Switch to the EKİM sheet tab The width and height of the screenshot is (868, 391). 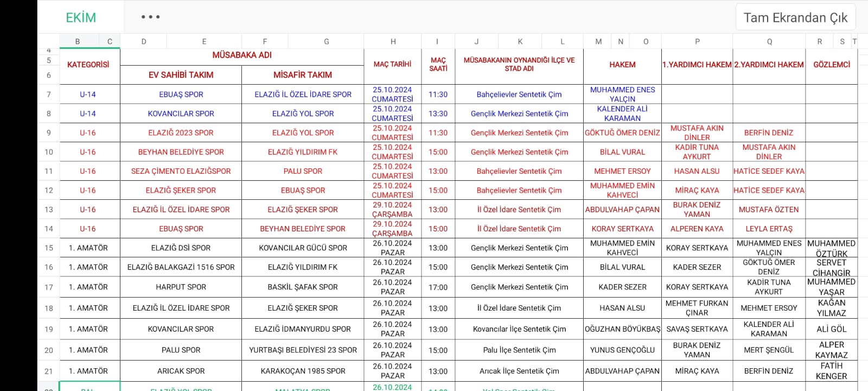pyautogui.click(x=81, y=17)
